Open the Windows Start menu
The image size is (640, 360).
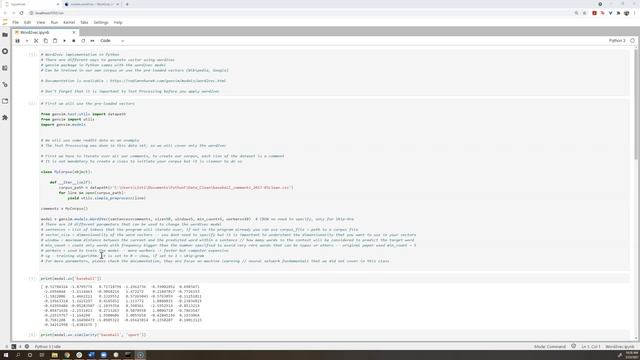6,355
